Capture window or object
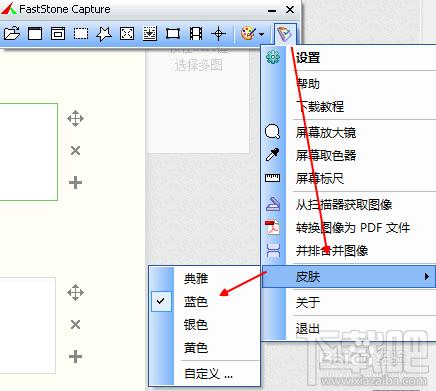 pos(58,34)
